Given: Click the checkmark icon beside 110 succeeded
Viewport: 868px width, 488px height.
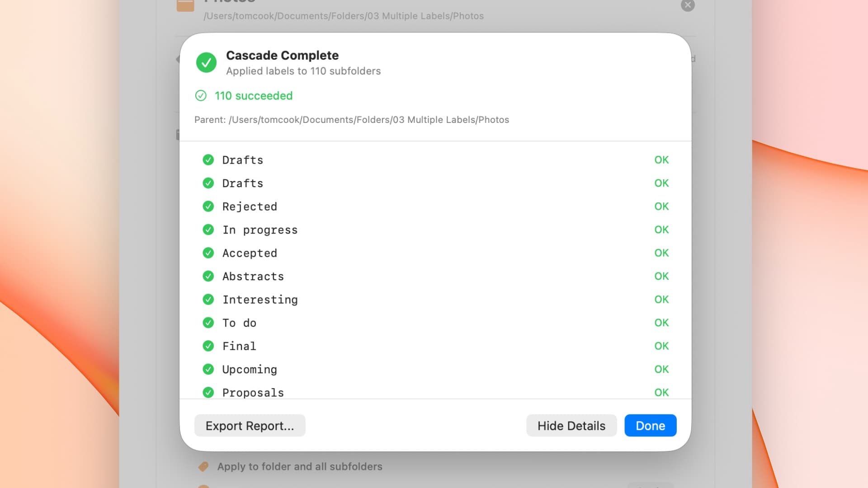Looking at the screenshot, I should [201, 96].
